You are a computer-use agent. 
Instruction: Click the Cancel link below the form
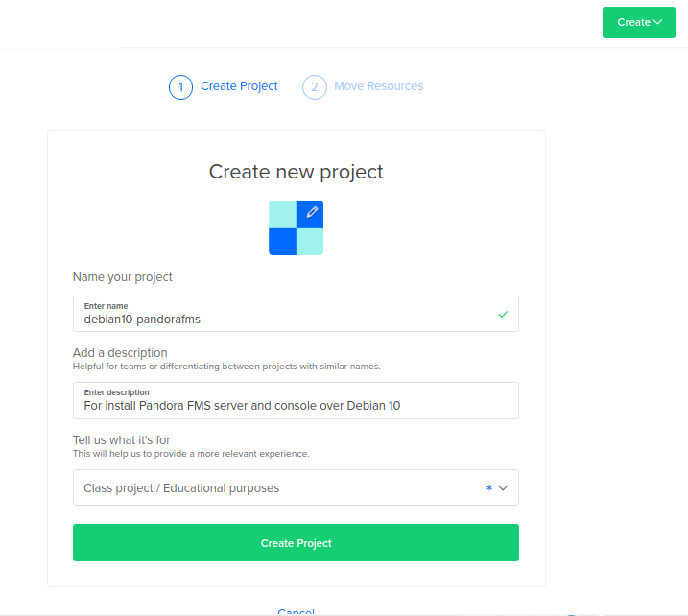point(296,611)
